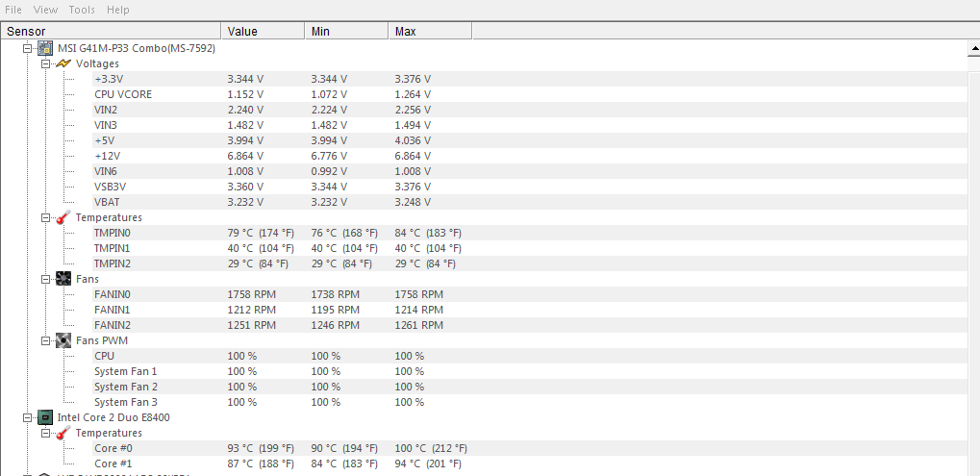Viewport: 980px width, 476px height.
Task: Select the VIN2 row
Action: coord(528,110)
